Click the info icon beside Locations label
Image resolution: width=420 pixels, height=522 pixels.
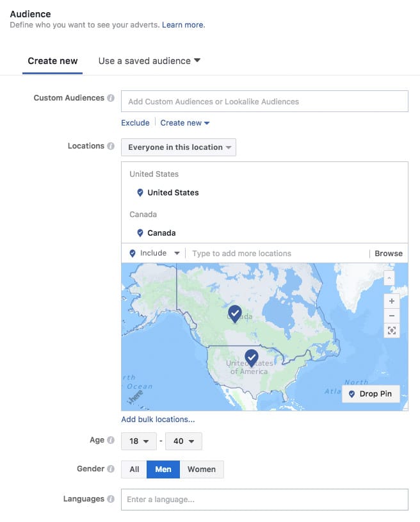[x=111, y=147]
